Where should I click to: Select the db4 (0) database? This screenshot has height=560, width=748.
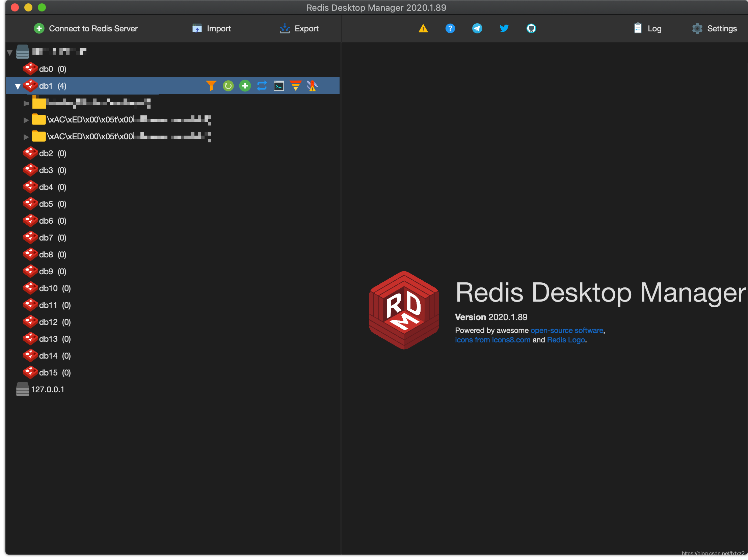point(52,187)
